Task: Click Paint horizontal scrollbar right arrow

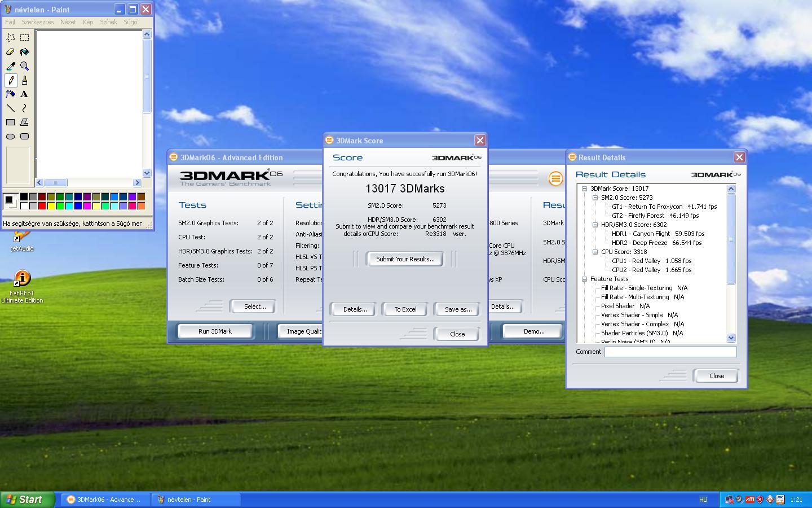Action: point(137,182)
